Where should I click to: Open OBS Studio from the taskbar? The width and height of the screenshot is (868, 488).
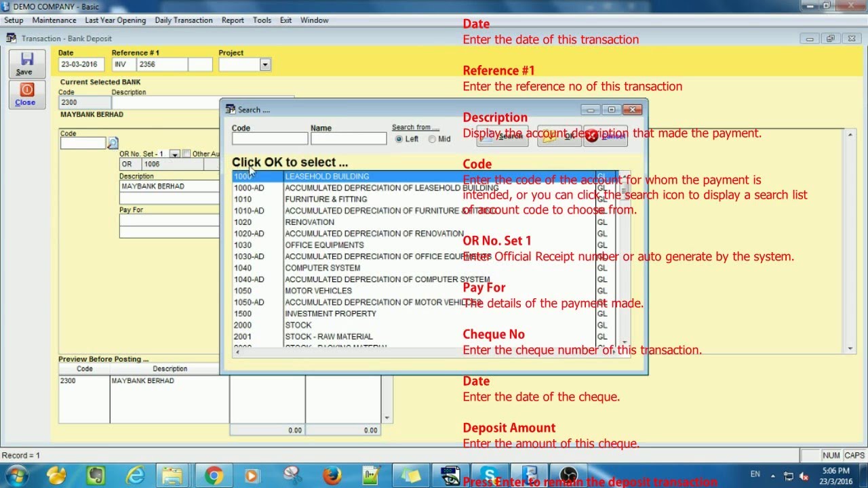tap(568, 475)
